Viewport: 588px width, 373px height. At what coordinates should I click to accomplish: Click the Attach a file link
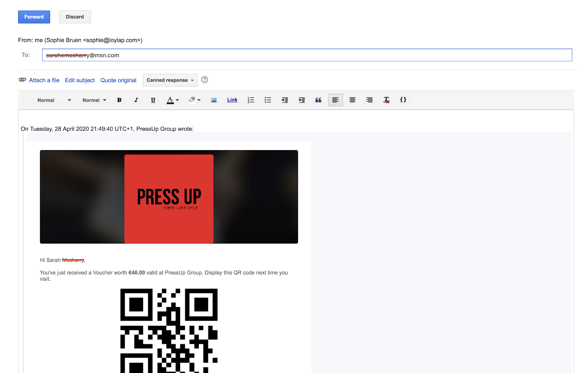(44, 80)
